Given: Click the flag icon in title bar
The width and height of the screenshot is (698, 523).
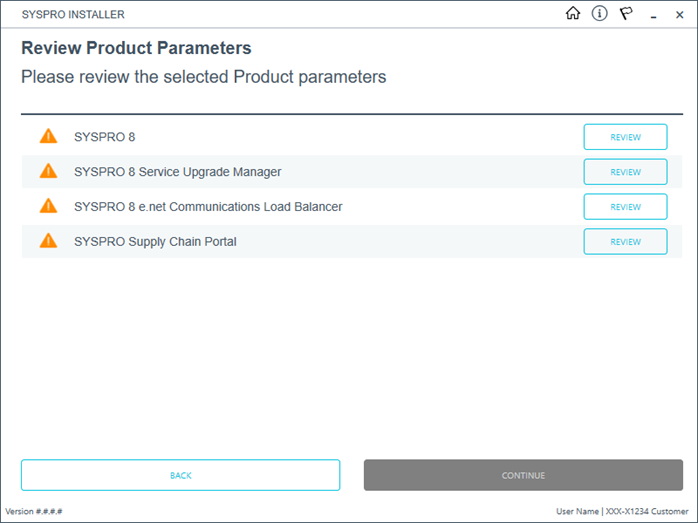Looking at the screenshot, I should click(x=626, y=14).
